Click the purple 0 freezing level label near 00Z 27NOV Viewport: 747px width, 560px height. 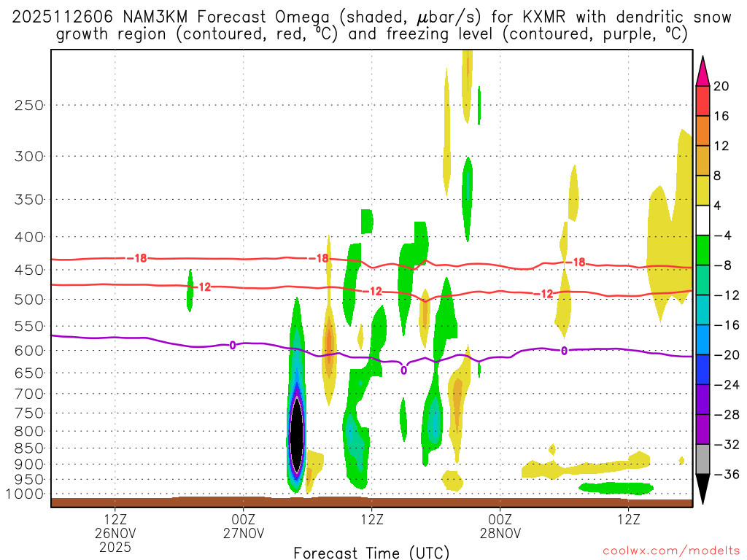[x=233, y=345]
